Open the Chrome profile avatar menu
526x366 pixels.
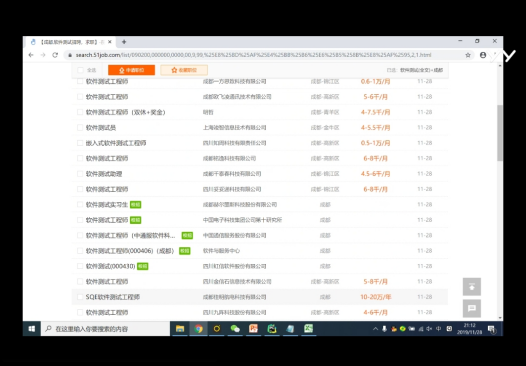point(483,55)
